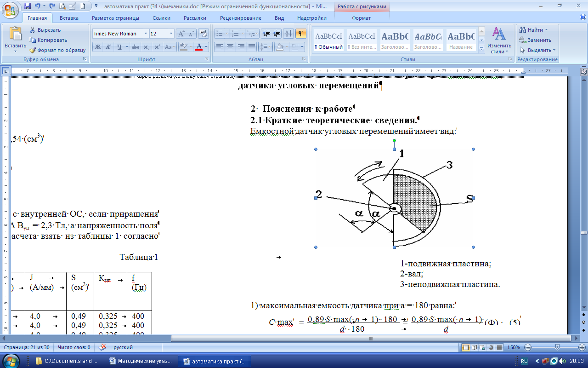The width and height of the screenshot is (588, 368).
Task: Apply the text highlight color
Action: pyautogui.click(x=183, y=47)
